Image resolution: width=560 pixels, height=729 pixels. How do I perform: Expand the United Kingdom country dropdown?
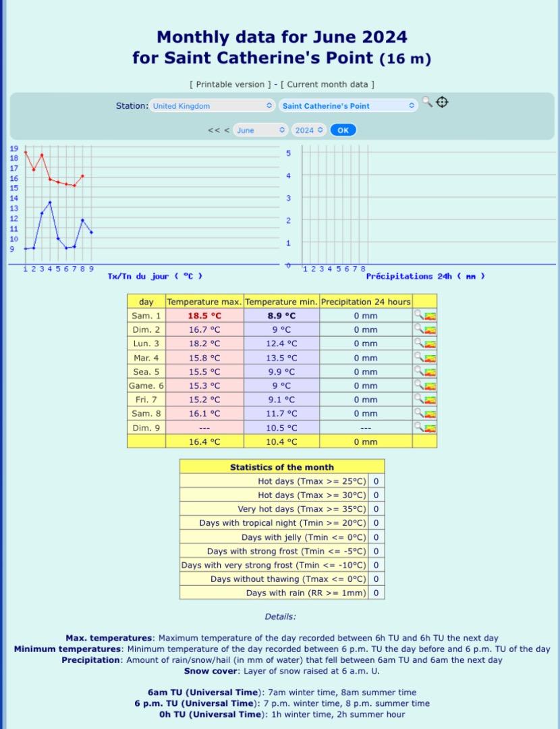(213, 105)
